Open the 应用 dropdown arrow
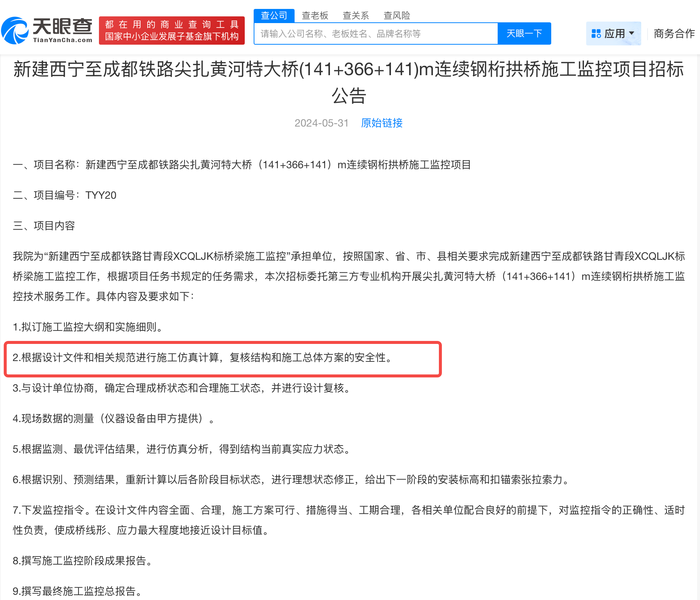The image size is (700, 600). [632, 33]
